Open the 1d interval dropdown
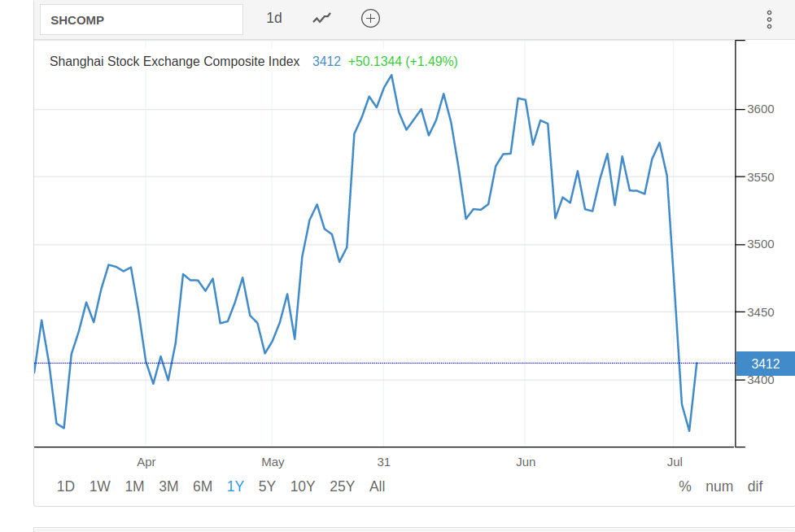Screen dimensions: 795x532 [274, 18]
